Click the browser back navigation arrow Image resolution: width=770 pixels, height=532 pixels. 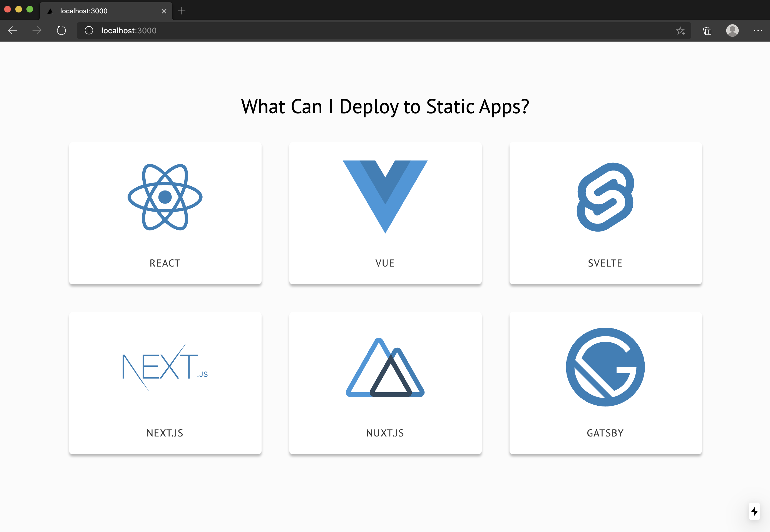13,30
